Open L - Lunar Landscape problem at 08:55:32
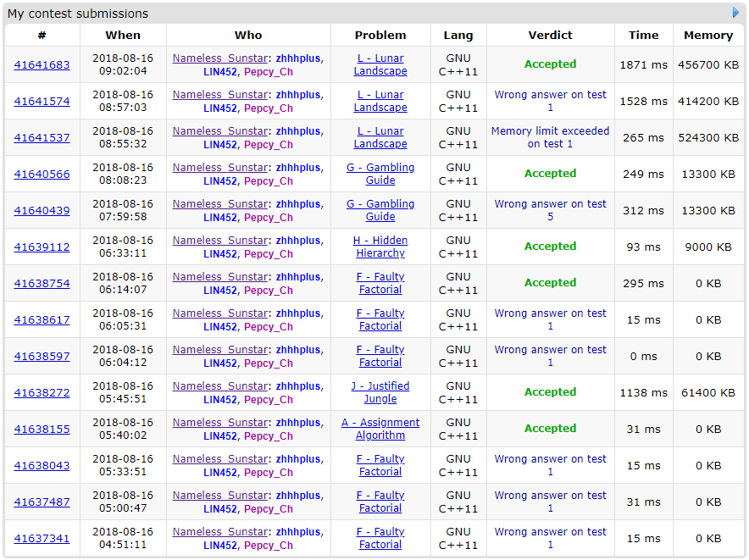 [380, 137]
